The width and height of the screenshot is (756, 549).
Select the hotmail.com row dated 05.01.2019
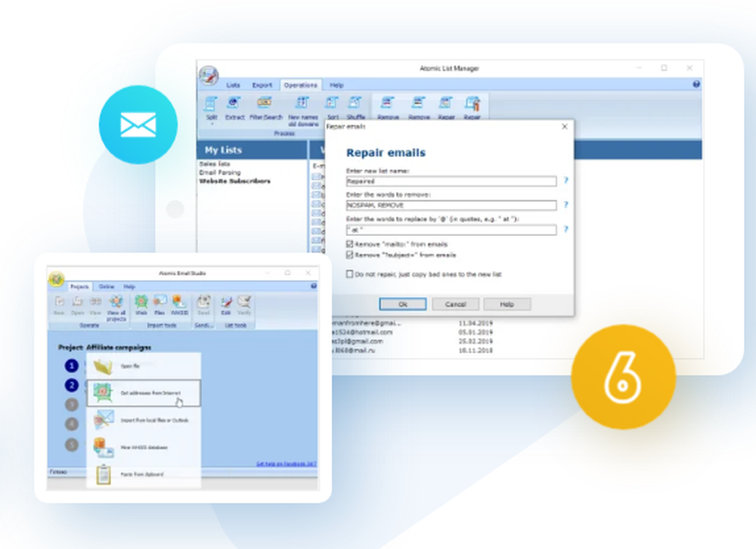412,332
